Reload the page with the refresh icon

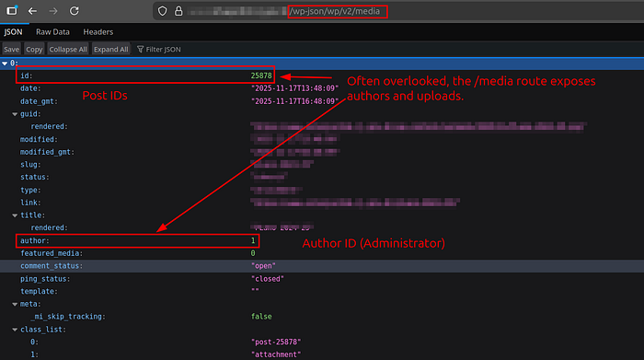tap(74, 11)
